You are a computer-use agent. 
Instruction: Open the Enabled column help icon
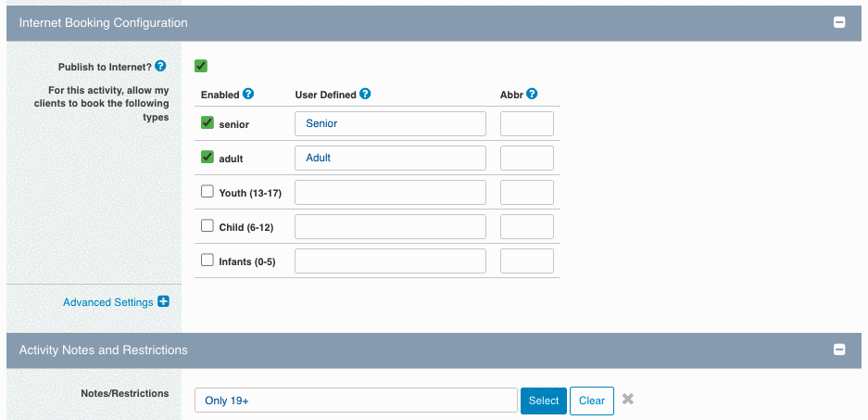248,94
